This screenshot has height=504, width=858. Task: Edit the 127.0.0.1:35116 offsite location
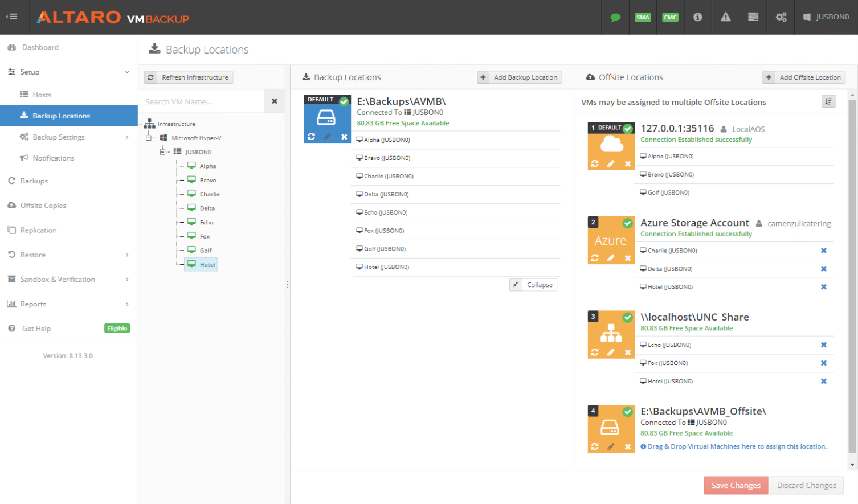coord(611,163)
